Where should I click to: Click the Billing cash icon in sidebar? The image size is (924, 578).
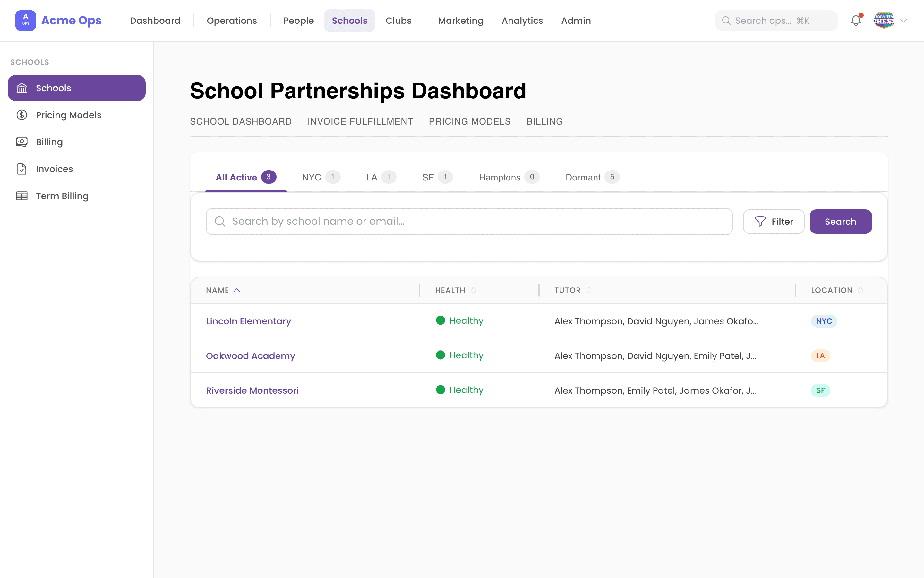(22, 142)
